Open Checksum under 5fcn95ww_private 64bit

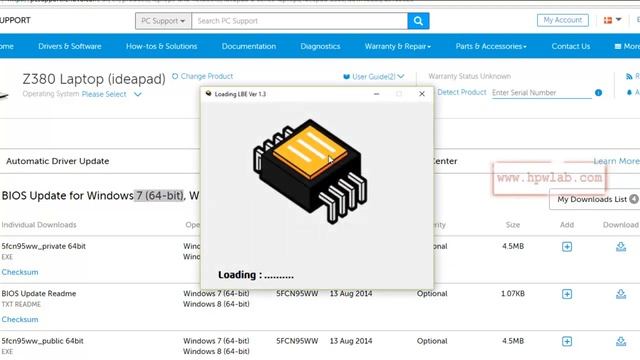20,272
